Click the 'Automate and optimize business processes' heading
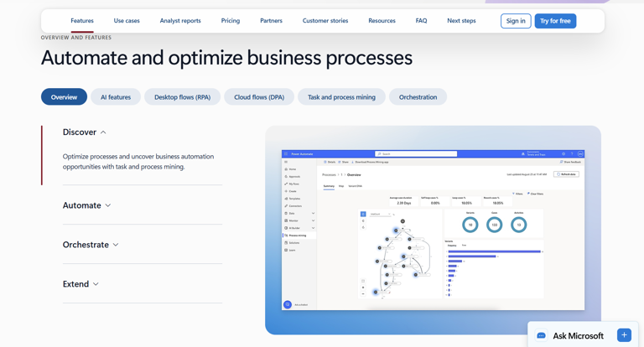The image size is (644, 347). coord(226,58)
